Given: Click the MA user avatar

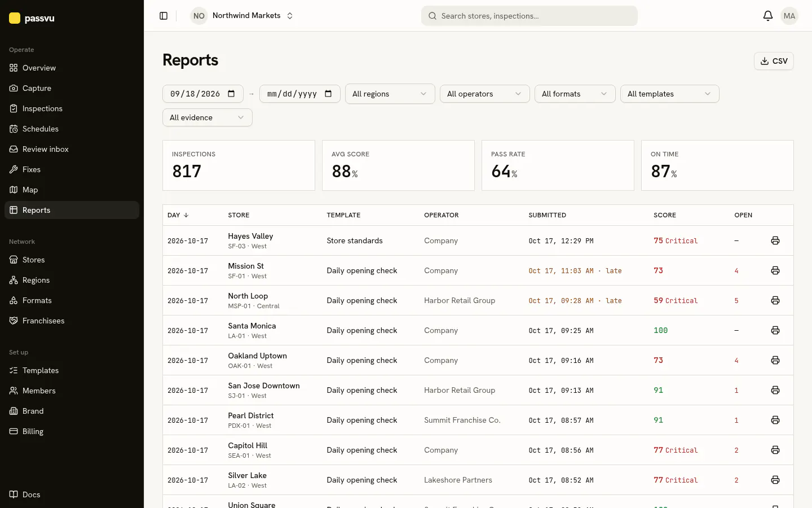Looking at the screenshot, I should click(789, 16).
